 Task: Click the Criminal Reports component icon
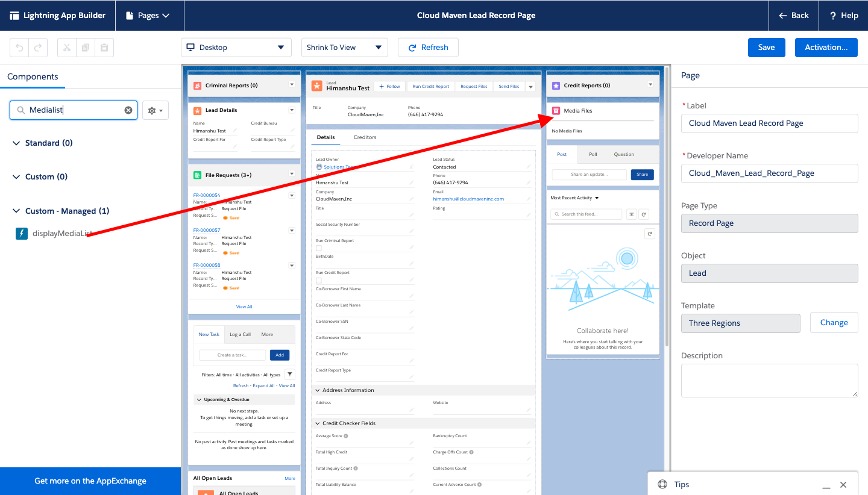197,86
